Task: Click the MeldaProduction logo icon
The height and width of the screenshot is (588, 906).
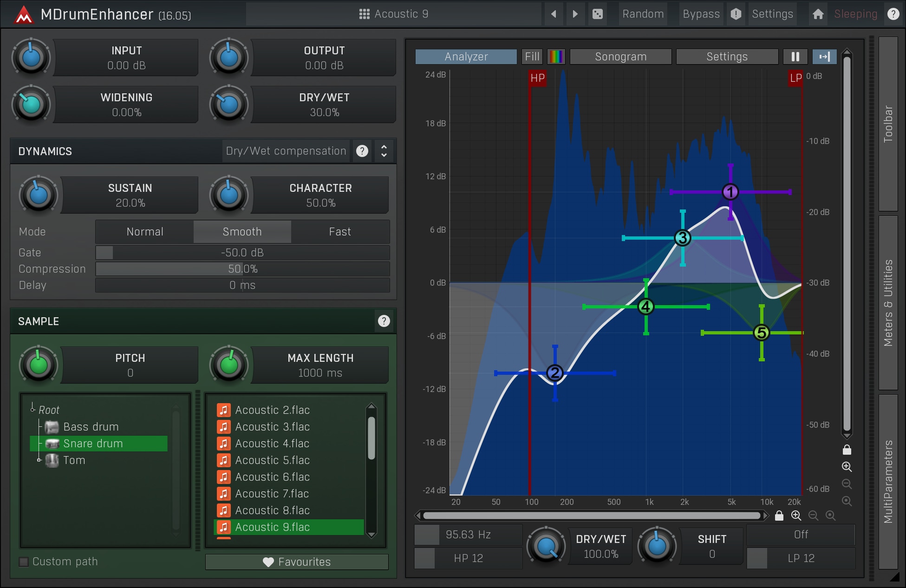Action: 23,15
